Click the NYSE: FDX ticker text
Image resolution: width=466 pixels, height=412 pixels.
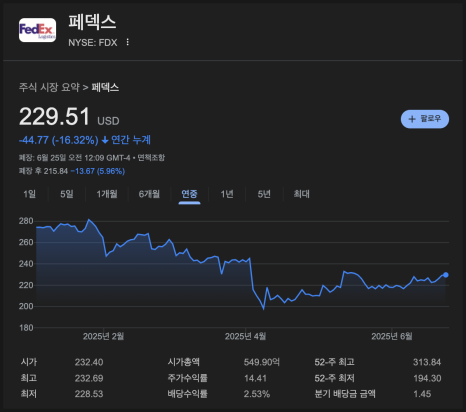pos(93,43)
